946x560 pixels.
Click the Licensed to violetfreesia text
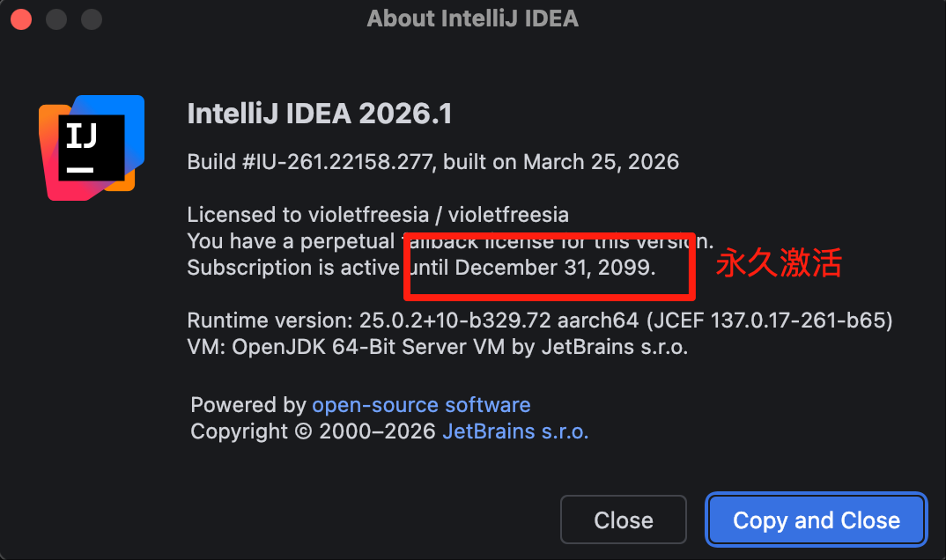[378, 214]
